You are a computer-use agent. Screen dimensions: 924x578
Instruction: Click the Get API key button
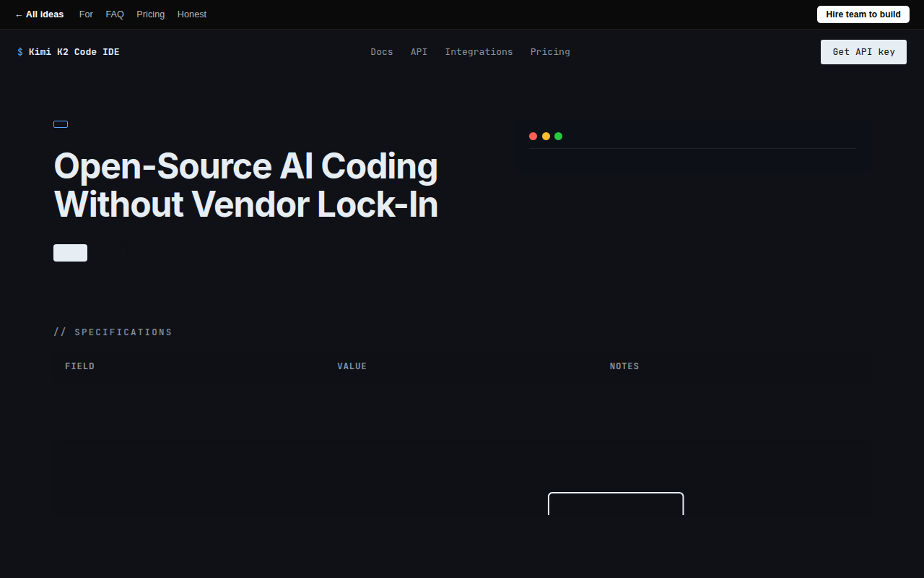(x=863, y=52)
